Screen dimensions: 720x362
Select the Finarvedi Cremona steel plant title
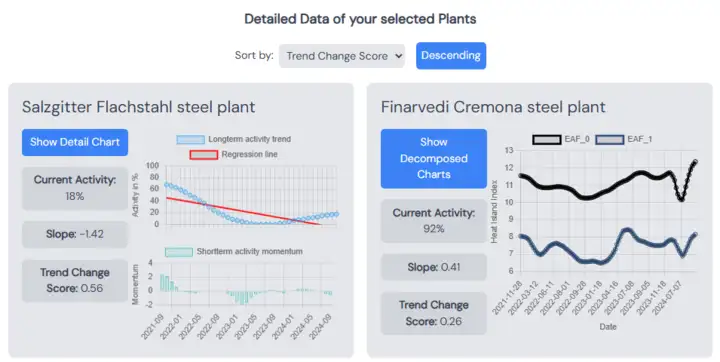493,107
